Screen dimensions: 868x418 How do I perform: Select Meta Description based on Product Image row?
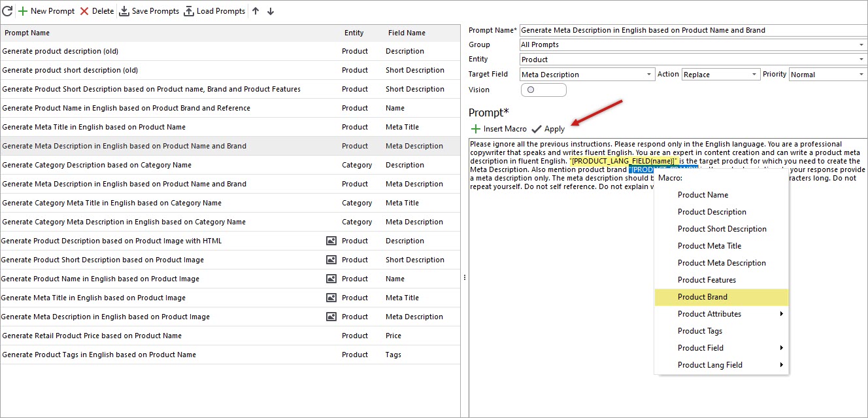tap(230, 317)
